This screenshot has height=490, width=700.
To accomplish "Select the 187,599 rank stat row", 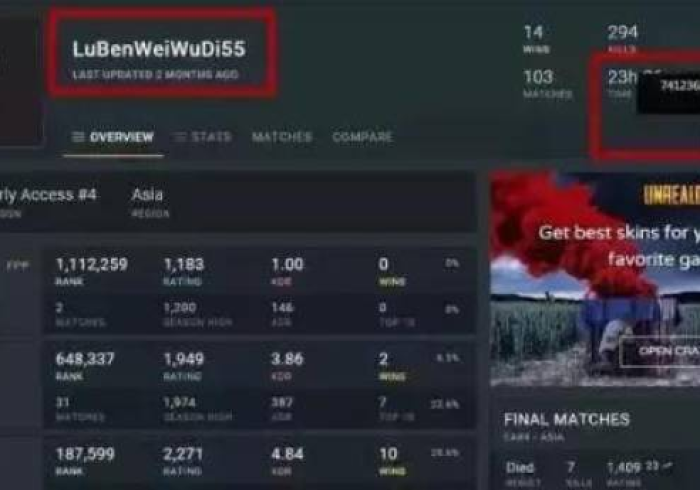I will (x=259, y=462).
